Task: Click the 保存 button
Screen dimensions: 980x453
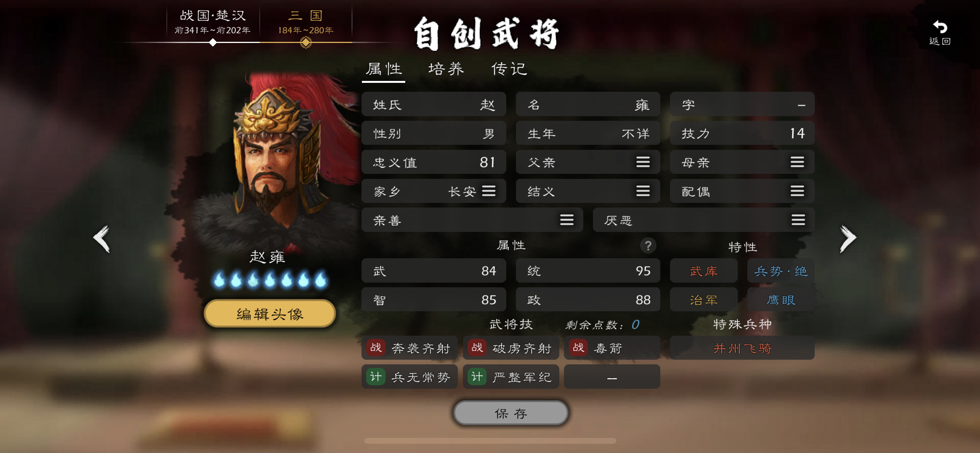Action: 511,413
